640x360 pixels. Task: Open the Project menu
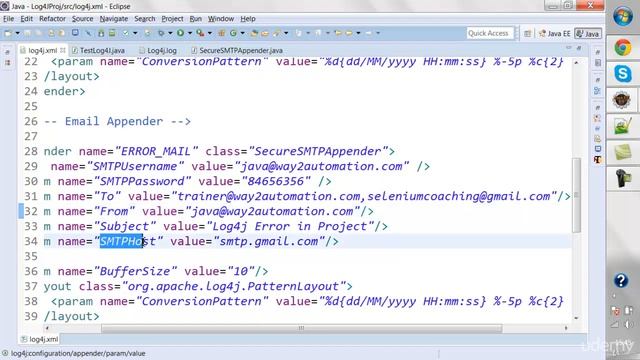[x=172, y=19]
